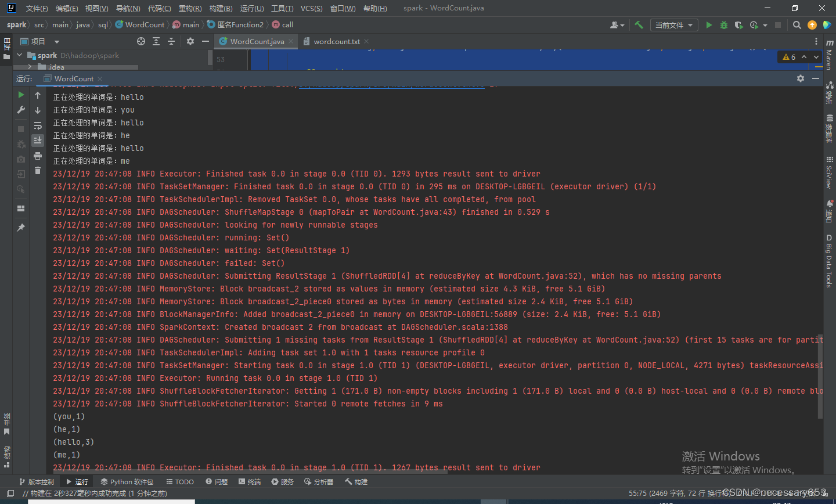Click 匿名Function2 breadcrumb
Image resolution: width=836 pixels, height=504 pixels.
tap(235, 24)
